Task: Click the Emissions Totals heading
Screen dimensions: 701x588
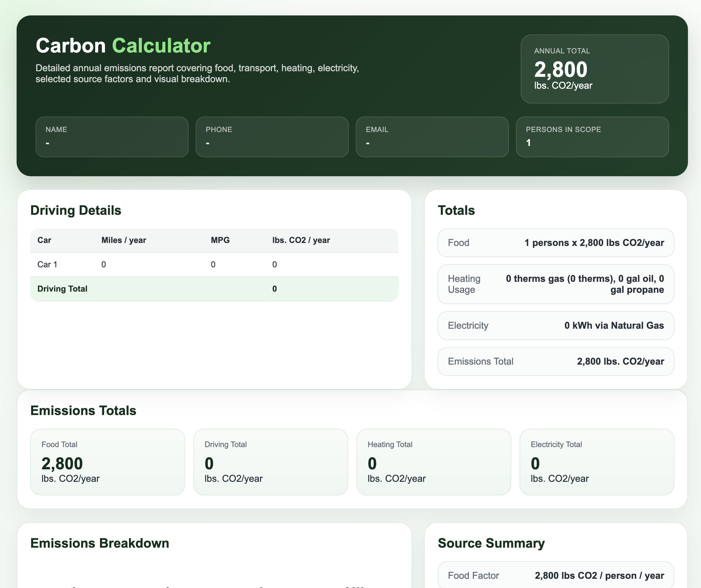Action: (x=83, y=410)
